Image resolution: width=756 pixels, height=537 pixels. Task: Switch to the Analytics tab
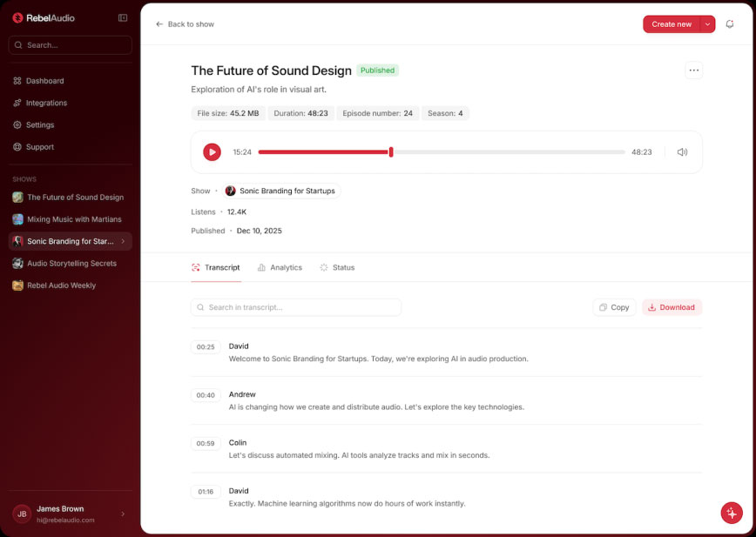[280, 267]
